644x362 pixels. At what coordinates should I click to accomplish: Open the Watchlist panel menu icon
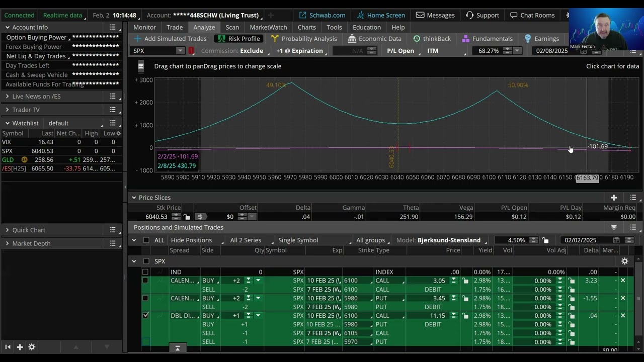[x=113, y=123]
